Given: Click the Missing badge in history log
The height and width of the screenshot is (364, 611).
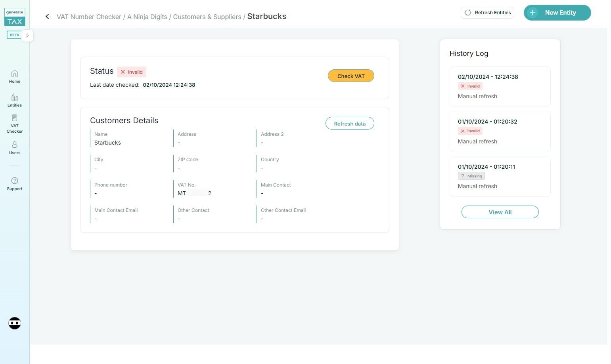Looking at the screenshot, I should [x=471, y=176].
